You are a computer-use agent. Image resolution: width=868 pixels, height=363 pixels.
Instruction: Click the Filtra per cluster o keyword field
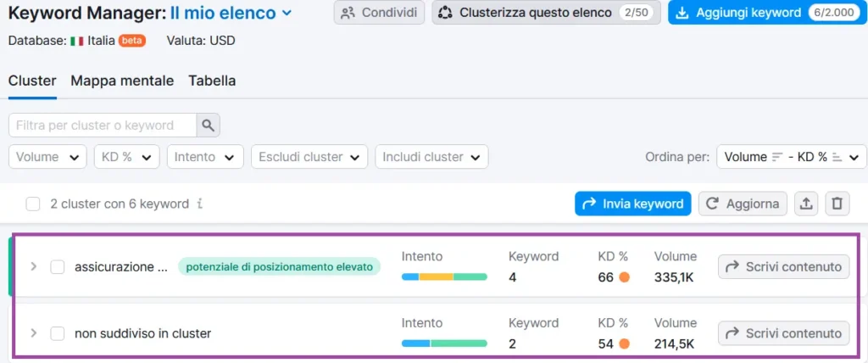103,126
